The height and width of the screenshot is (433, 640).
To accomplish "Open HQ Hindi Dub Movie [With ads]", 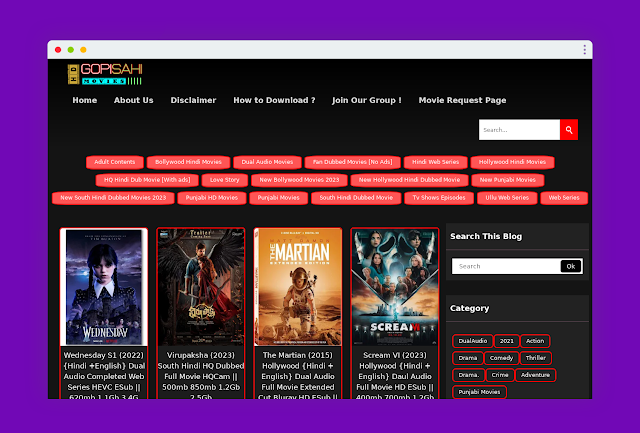I will [147, 180].
